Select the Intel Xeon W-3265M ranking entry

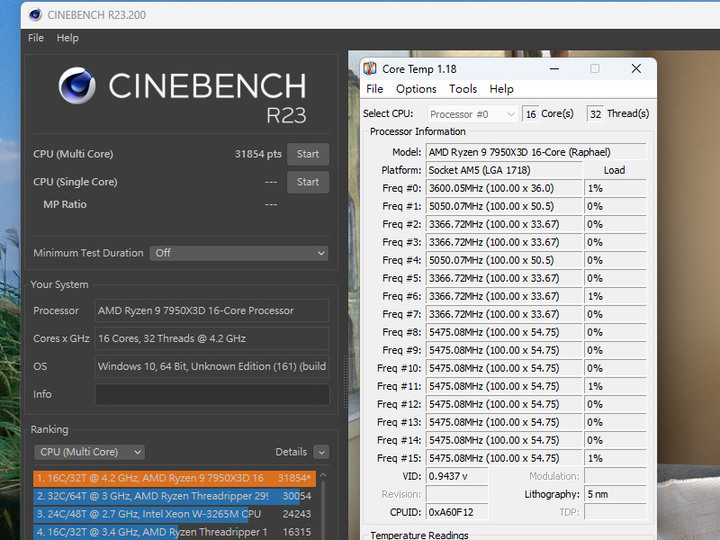pyautogui.click(x=174, y=514)
